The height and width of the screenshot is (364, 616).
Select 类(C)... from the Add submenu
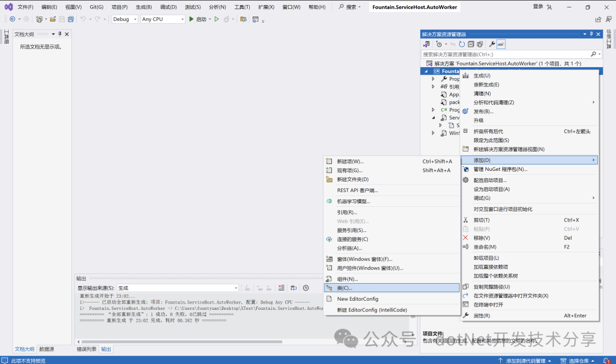pyautogui.click(x=345, y=288)
